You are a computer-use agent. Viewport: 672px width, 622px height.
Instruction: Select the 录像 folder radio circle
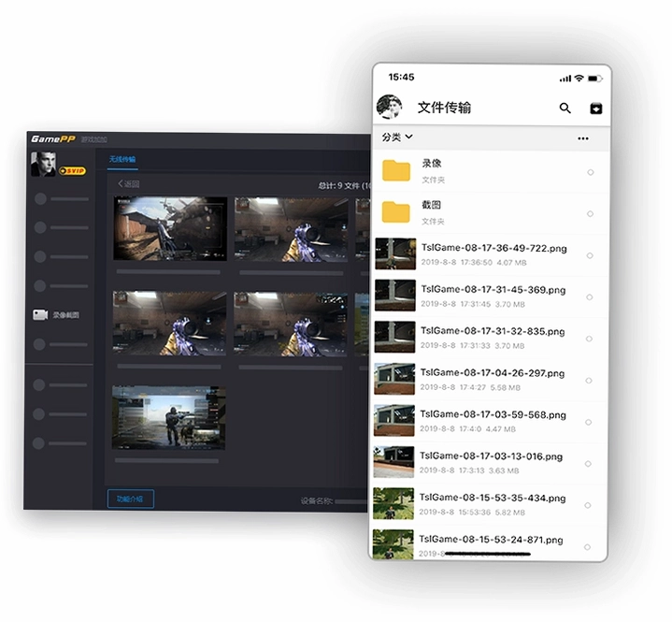[591, 172]
